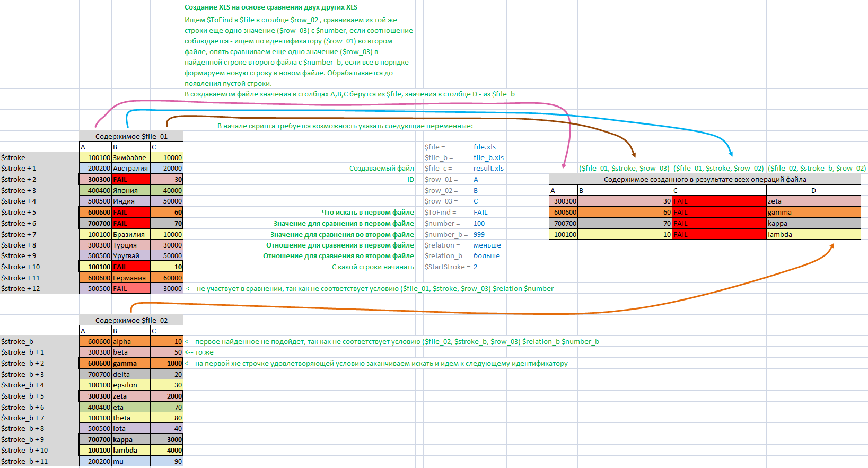This screenshot has height=468, width=868.
Task: Select the results table title header
Action: (x=704, y=179)
